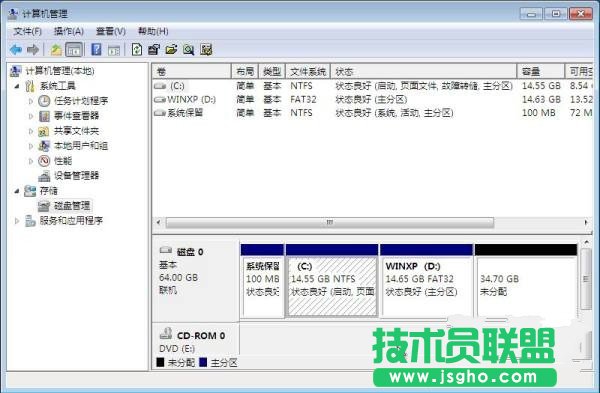Toggle the Show/Hide console tree icon
The width and height of the screenshot is (600, 393).
[74, 50]
